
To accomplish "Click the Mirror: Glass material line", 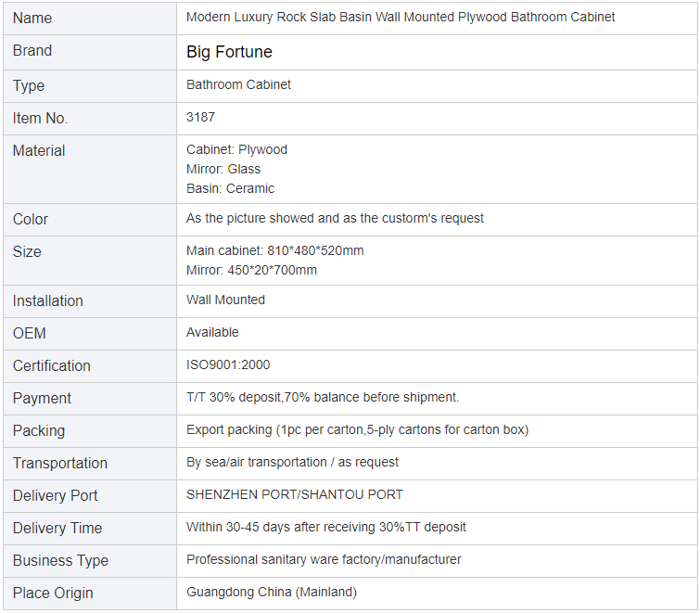I will coord(223,169).
